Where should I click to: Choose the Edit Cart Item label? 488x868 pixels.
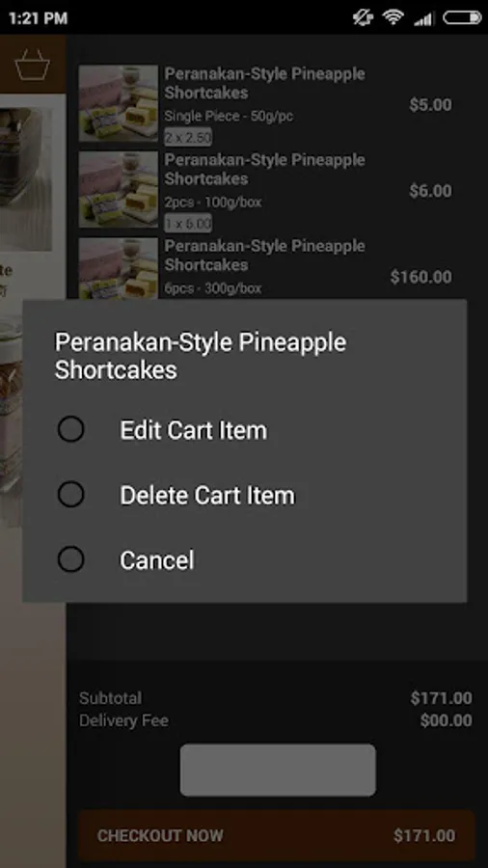click(193, 430)
